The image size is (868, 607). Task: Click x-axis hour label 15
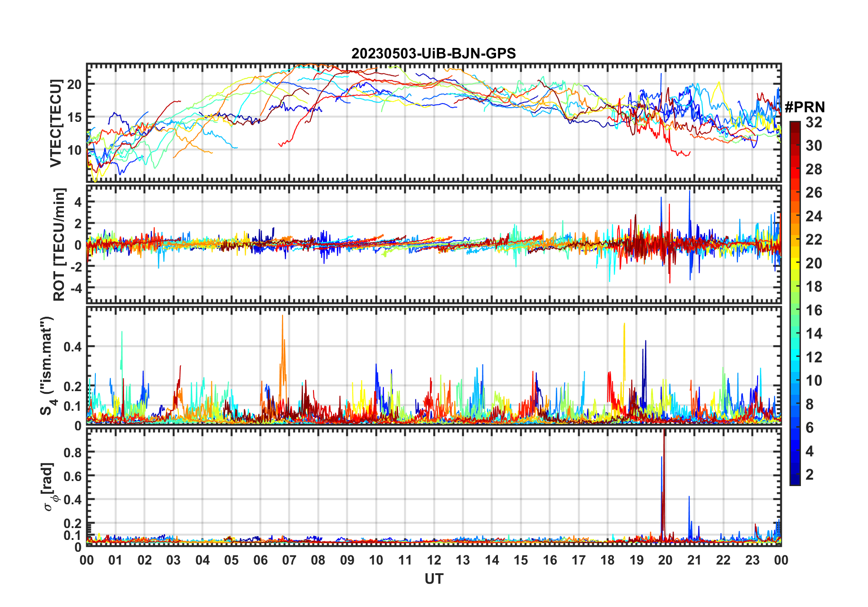521,560
